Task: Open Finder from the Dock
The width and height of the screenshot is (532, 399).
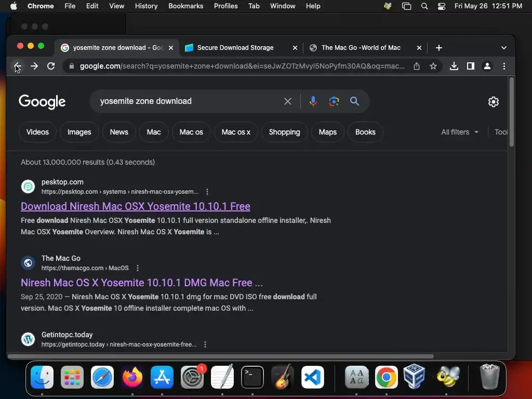Action: coord(42,377)
